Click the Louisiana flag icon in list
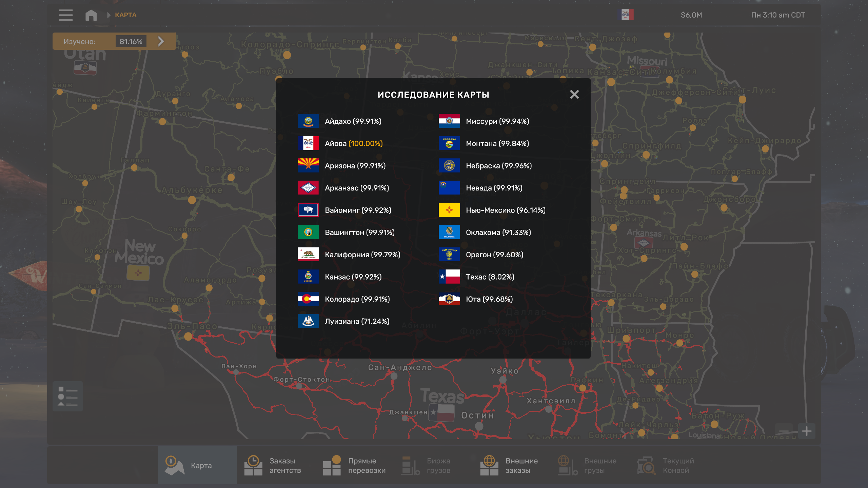Image resolution: width=868 pixels, height=488 pixels. coord(308,321)
